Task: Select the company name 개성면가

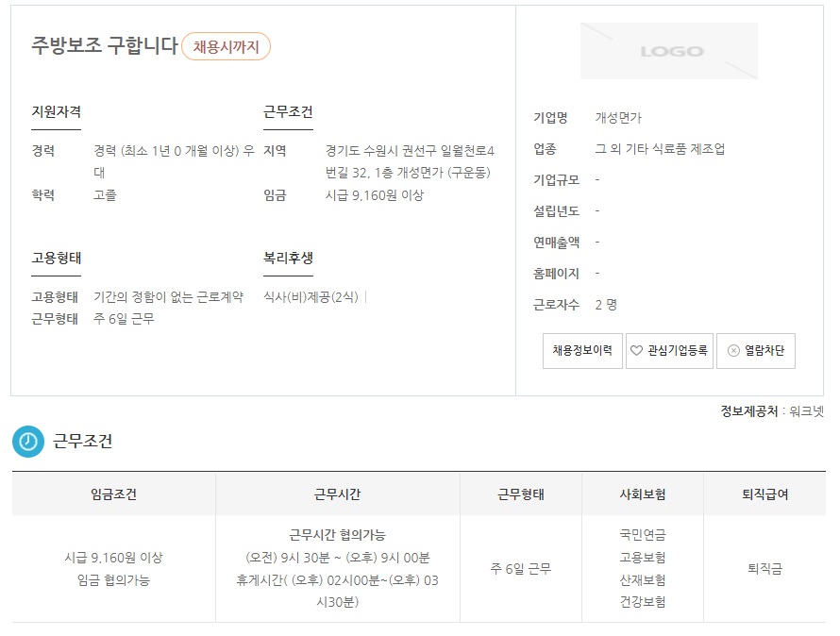Action: tap(618, 118)
